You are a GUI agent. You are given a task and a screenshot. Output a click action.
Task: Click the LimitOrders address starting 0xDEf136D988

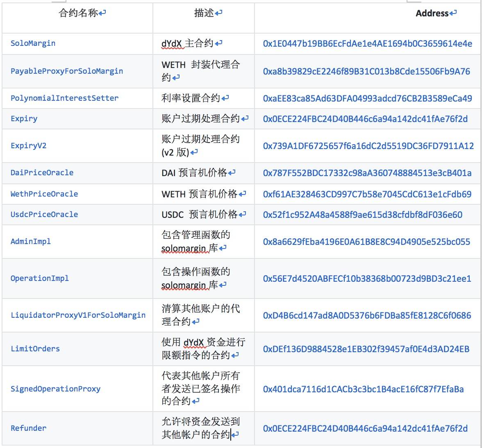tap(366, 349)
